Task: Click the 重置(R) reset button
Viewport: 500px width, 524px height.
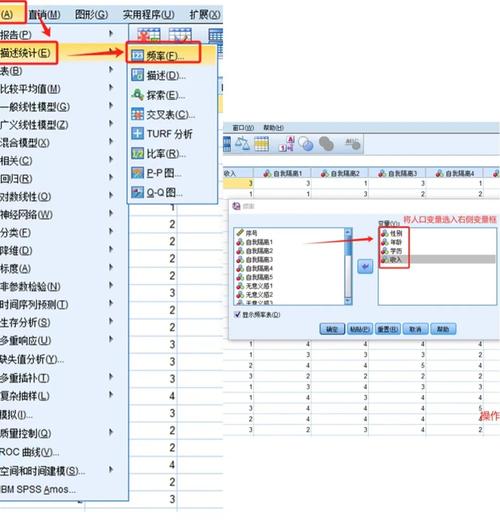Action: pyautogui.click(x=387, y=329)
